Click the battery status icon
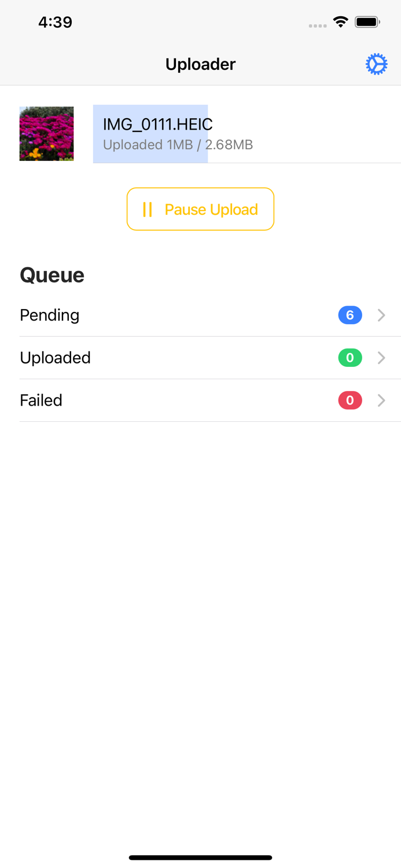This screenshot has height=868, width=401. coord(367,23)
